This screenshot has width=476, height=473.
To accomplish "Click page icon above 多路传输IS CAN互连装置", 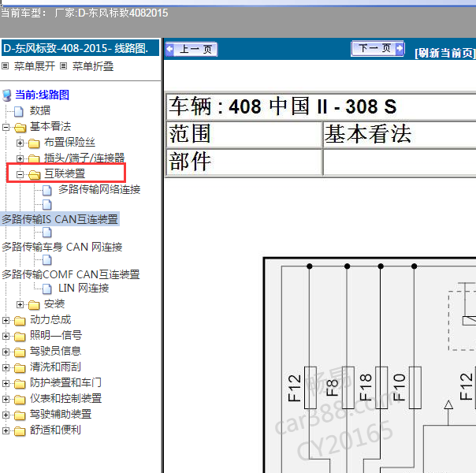I will [x=46, y=205].
